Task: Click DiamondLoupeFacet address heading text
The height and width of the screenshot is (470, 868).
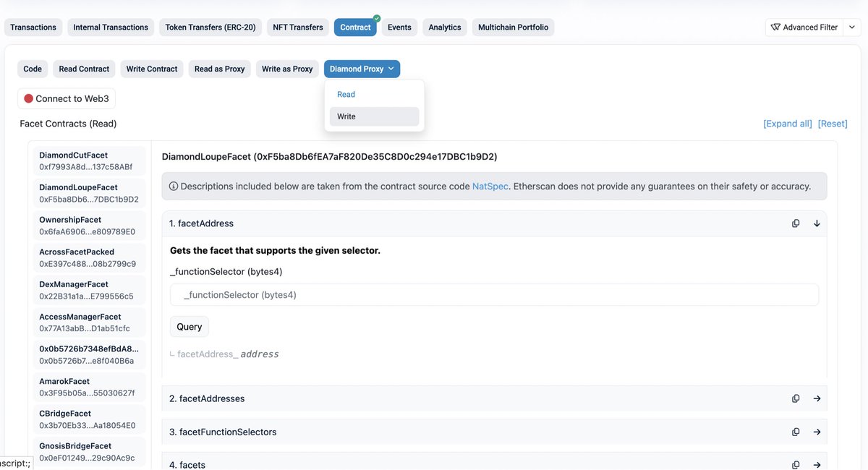Action: pos(330,157)
